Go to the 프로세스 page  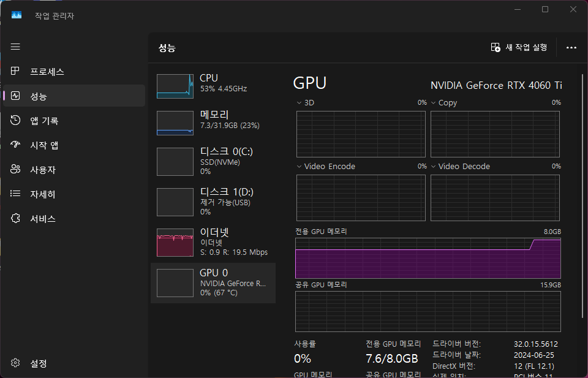coord(74,71)
